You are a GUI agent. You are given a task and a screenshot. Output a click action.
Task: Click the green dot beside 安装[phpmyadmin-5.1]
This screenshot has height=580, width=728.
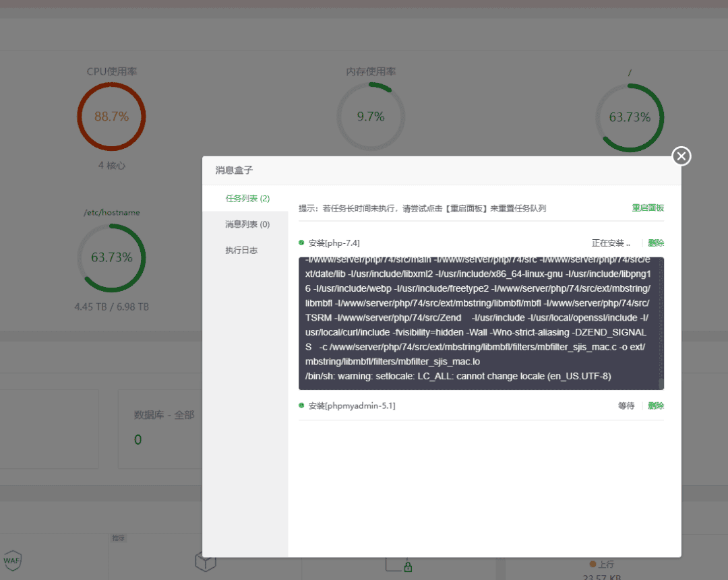[x=301, y=406]
